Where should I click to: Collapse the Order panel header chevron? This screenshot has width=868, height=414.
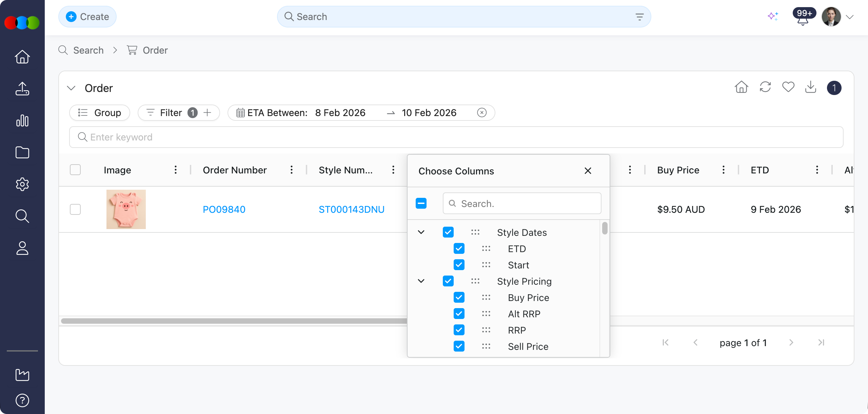click(71, 88)
